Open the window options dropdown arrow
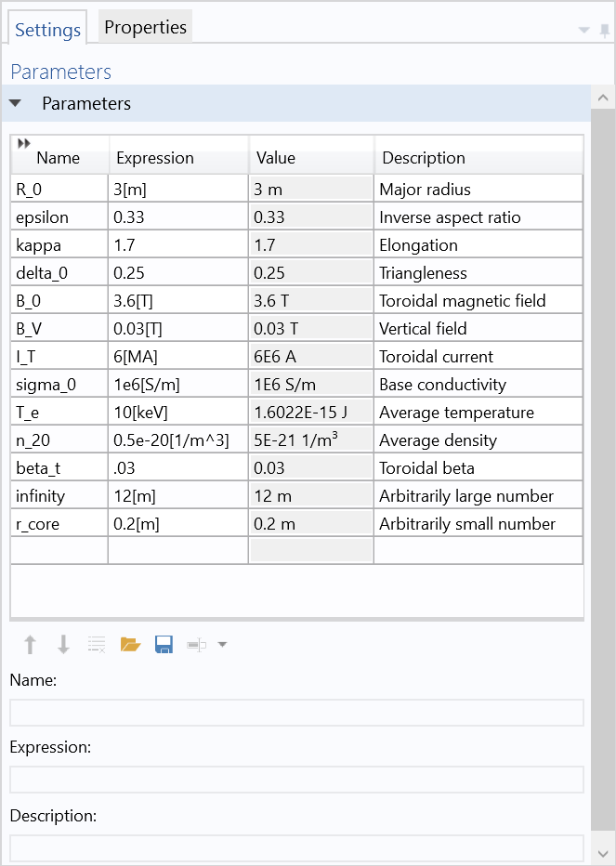 (584, 30)
